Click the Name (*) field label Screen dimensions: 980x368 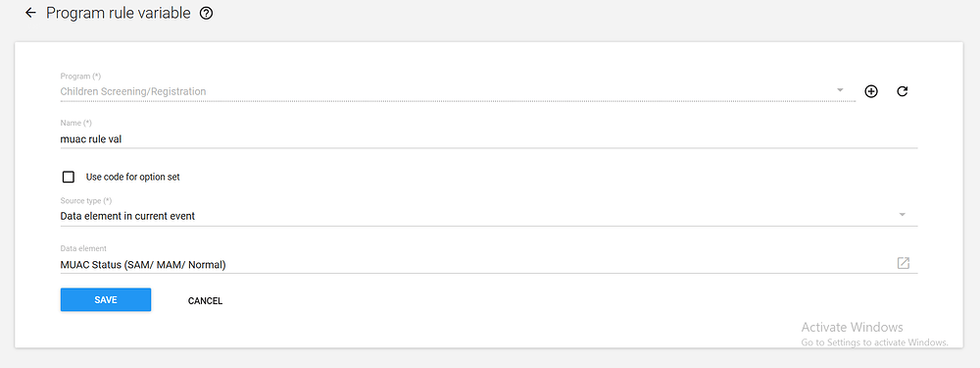[75, 124]
